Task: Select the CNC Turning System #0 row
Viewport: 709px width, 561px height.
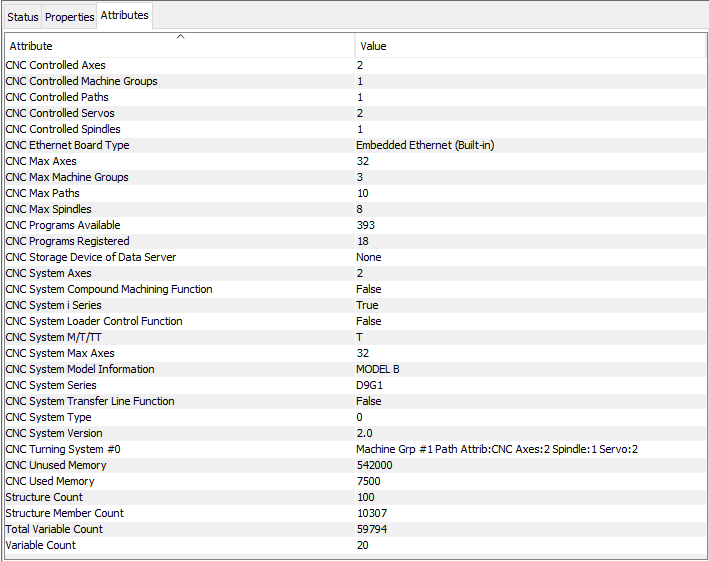Action: coord(62,449)
